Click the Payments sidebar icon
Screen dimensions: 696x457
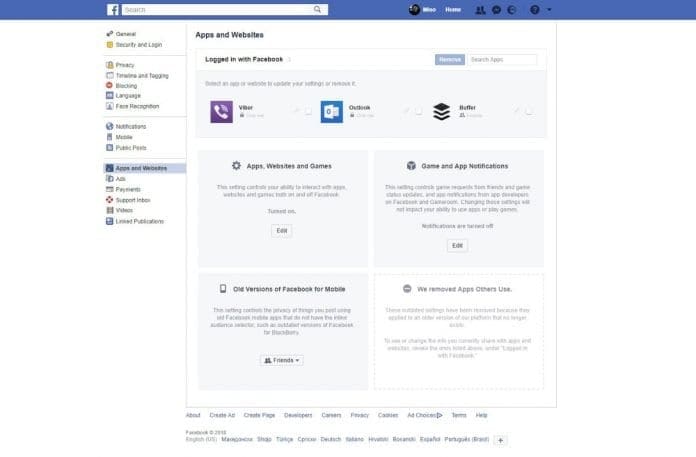coord(110,189)
